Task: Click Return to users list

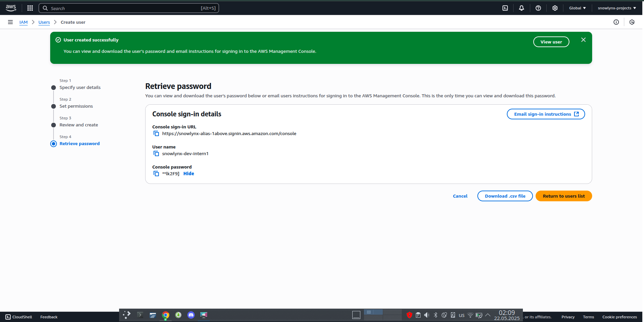Action: click(564, 196)
